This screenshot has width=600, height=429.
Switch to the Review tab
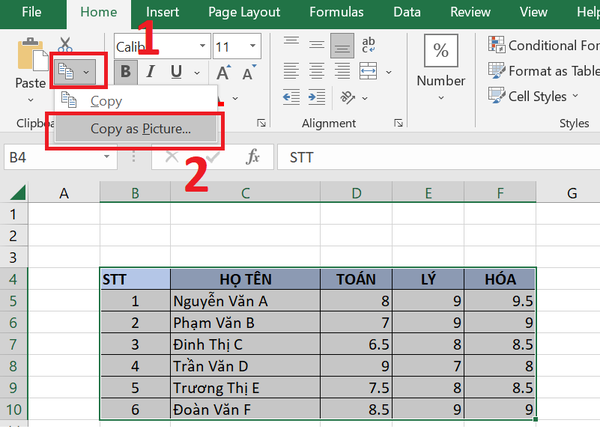click(x=470, y=12)
